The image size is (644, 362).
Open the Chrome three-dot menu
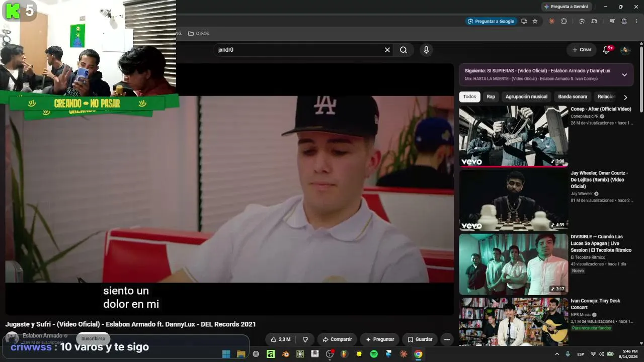click(636, 21)
